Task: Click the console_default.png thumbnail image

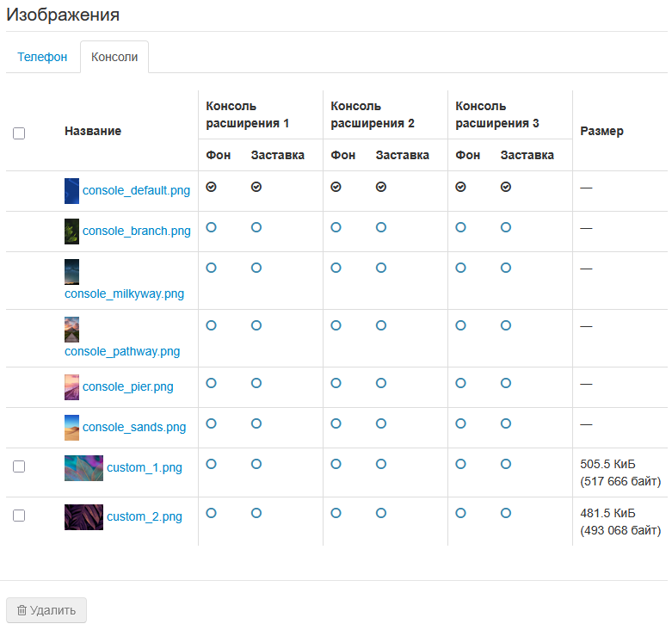Action: pos(71,191)
